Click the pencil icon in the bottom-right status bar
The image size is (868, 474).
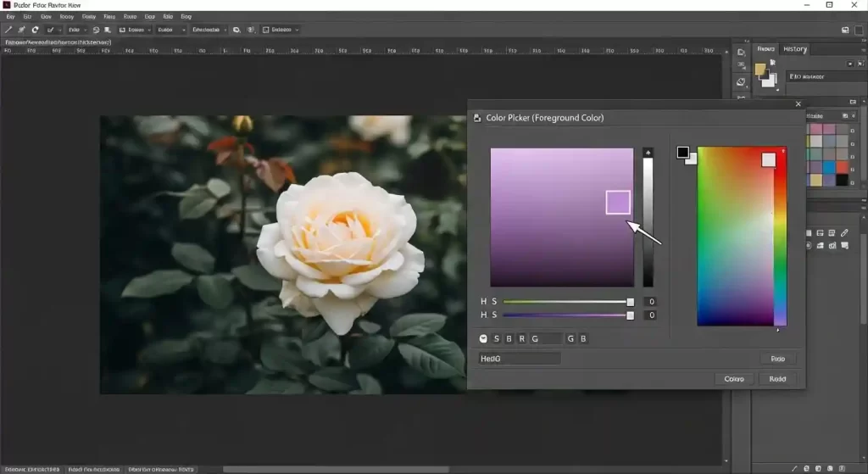click(794, 468)
